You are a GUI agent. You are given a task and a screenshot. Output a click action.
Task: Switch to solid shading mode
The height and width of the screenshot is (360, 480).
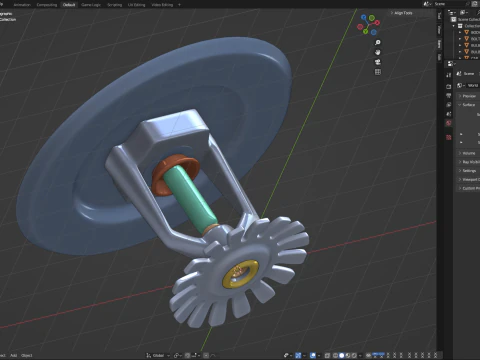(x=341, y=355)
